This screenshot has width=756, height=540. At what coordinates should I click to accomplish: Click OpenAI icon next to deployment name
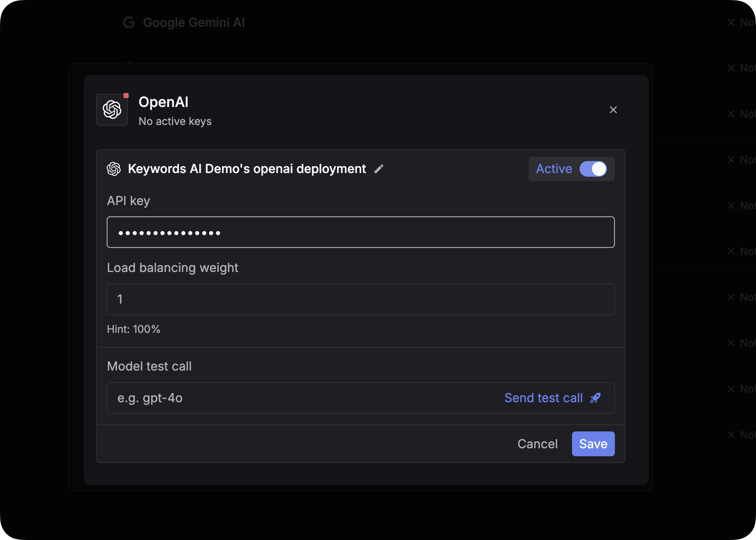click(114, 169)
